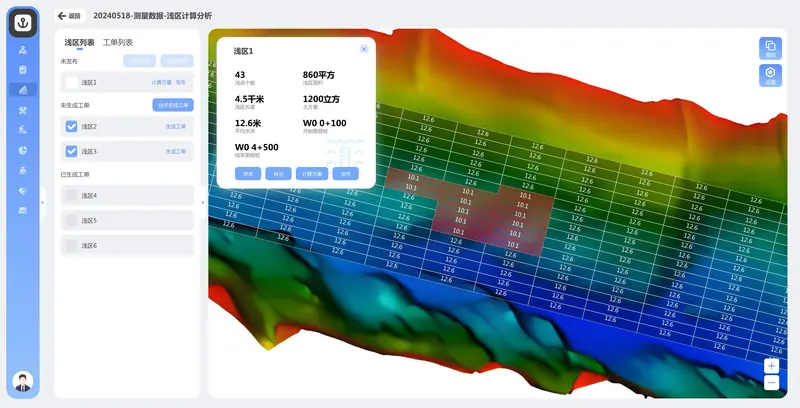Zoom out with the minus map button
Image resolution: width=800 pixels, height=408 pixels.
[771, 383]
